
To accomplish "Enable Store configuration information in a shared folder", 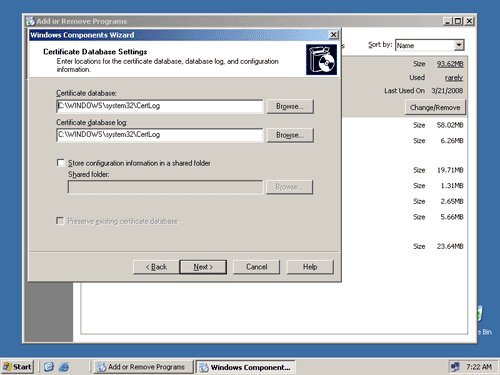I will pyautogui.click(x=61, y=163).
